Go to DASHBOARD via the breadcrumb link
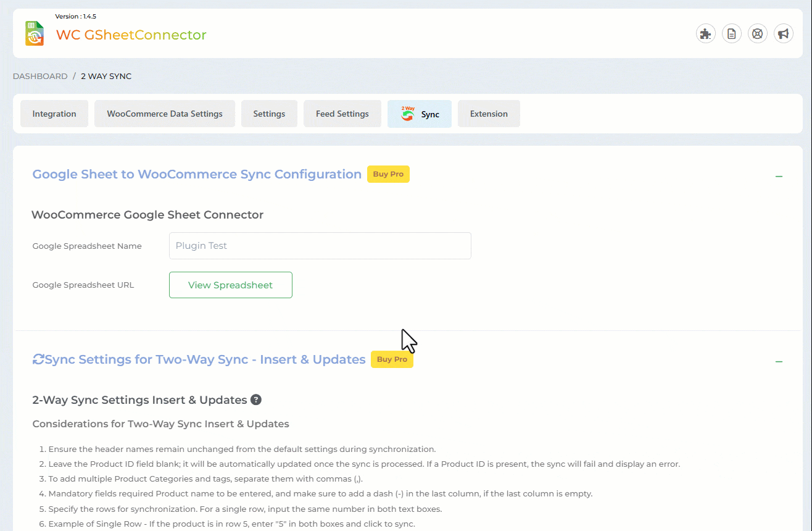This screenshot has width=812, height=531. [x=40, y=77]
